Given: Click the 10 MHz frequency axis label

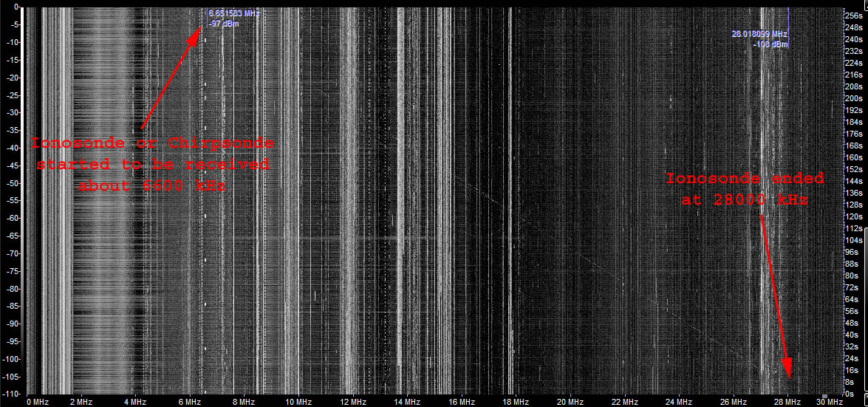Looking at the screenshot, I should coord(298,402).
